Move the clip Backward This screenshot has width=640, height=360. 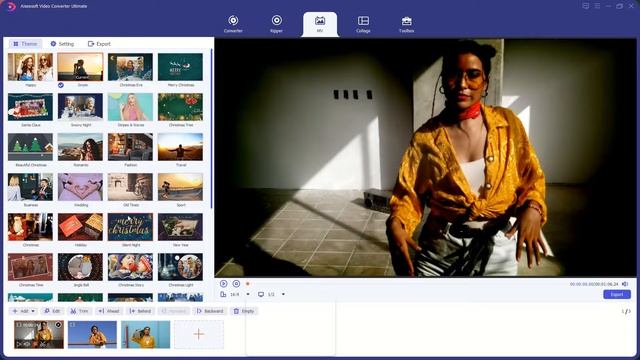tap(210, 311)
